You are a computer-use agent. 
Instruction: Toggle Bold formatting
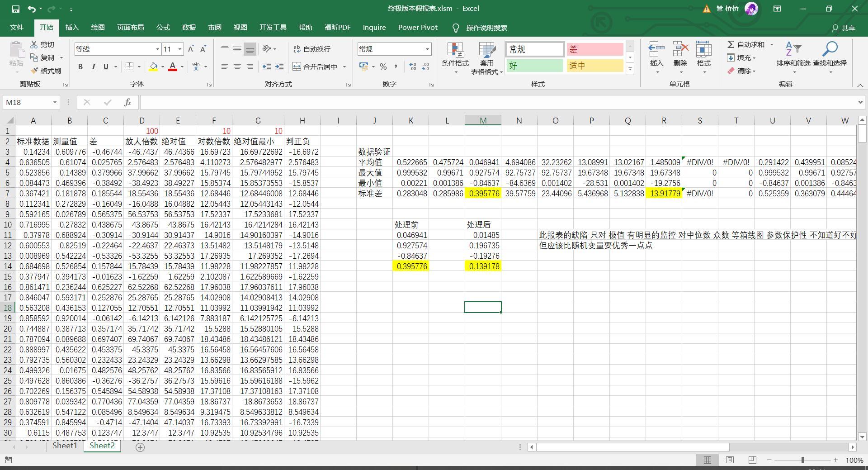(80, 66)
